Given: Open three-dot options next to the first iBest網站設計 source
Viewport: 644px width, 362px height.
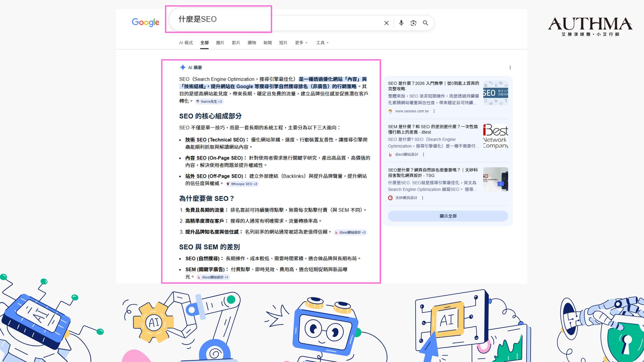Looking at the screenshot, I should click(424, 155).
